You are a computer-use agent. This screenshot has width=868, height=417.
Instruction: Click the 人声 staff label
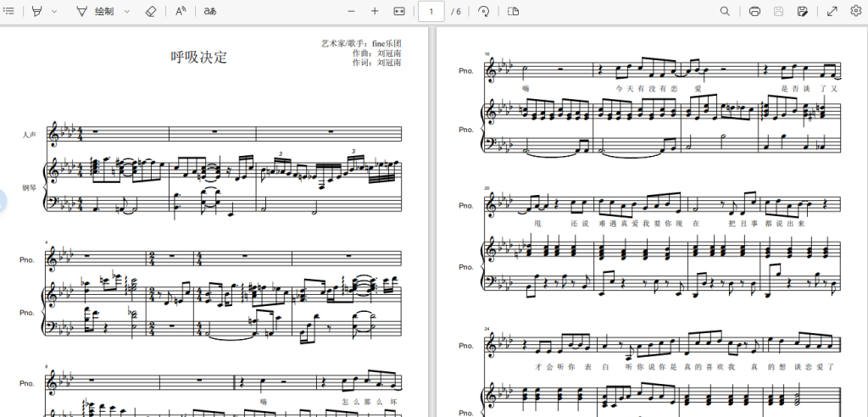coord(30,135)
